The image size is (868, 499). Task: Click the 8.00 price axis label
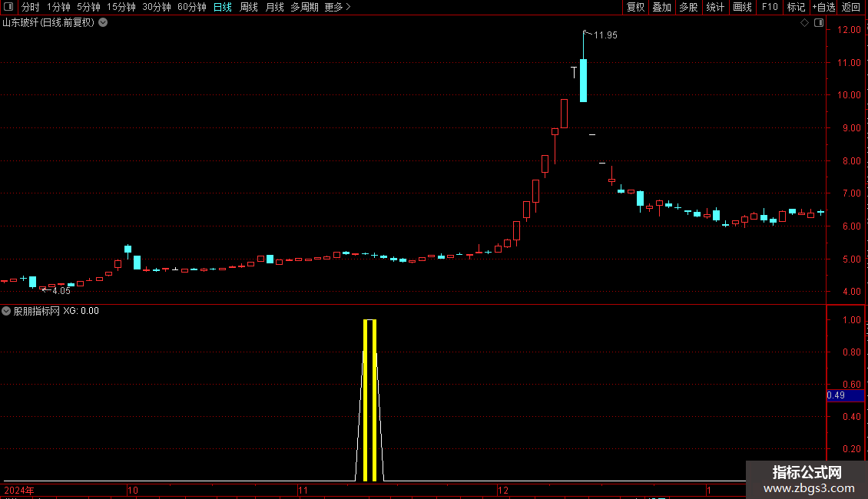point(851,161)
